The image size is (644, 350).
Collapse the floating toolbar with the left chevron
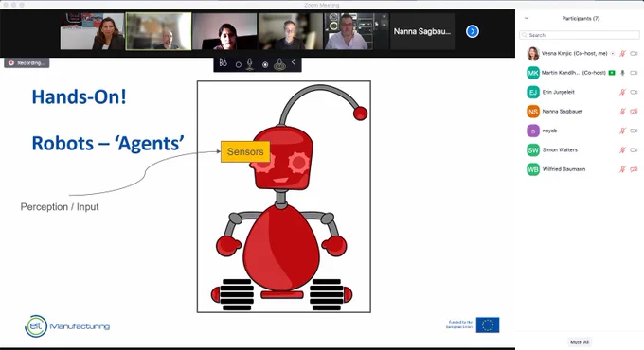294,61
